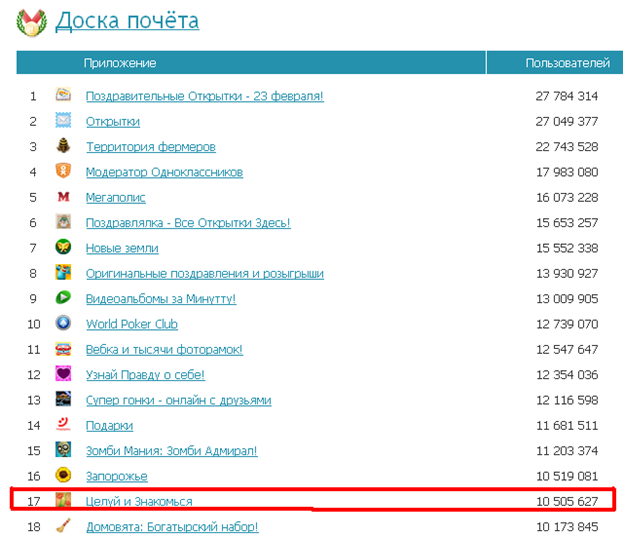The height and width of the screenshot is (537, 623).
Task: Open the Мегаполис link
Action: 116,198
